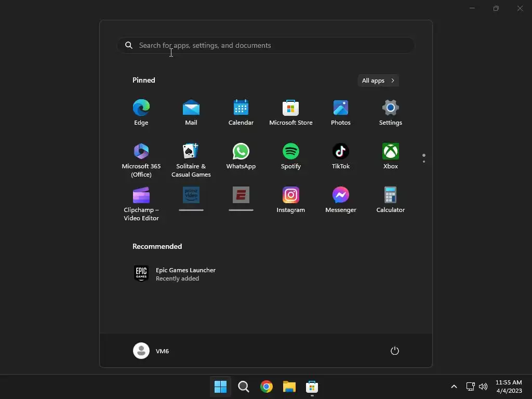Image resolution: width=532 pixels, height=399 pixels.
Task: Open the network status tray icon
Action: point(470,387)
